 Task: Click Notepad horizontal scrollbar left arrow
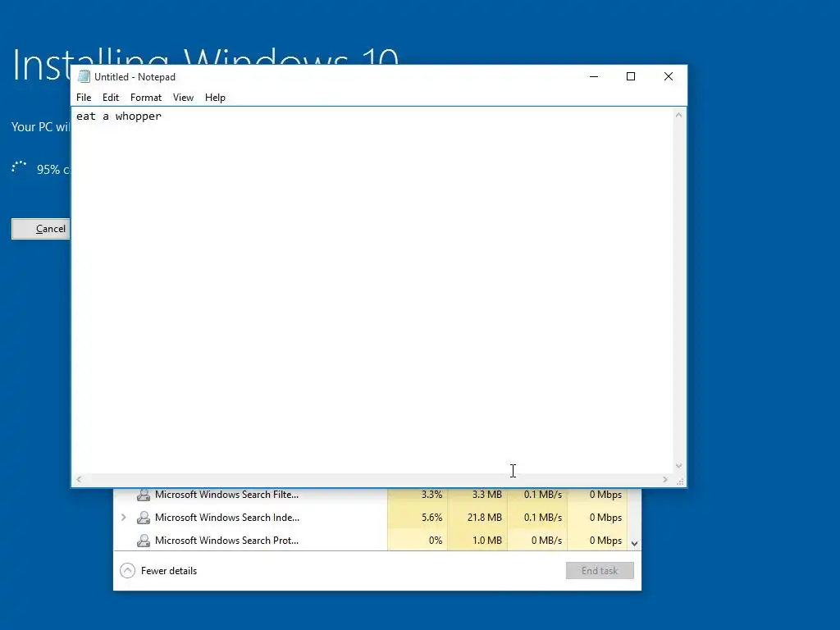pyautogui.click(x=79, y=479)
